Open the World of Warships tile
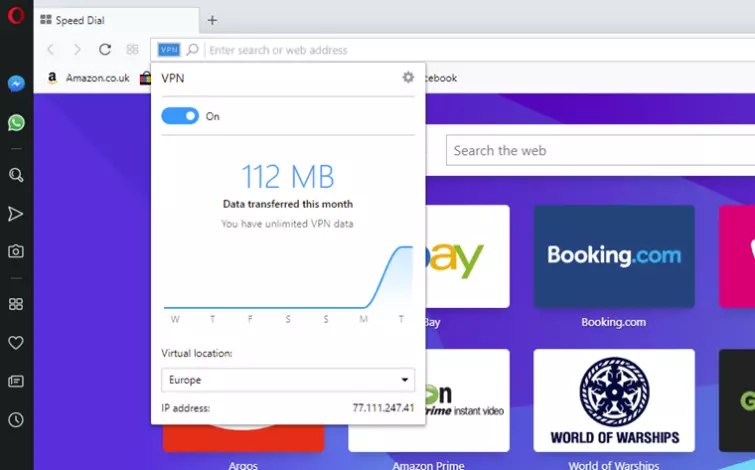The width and height of the screenshot is (755, 470). click(614, 400)
